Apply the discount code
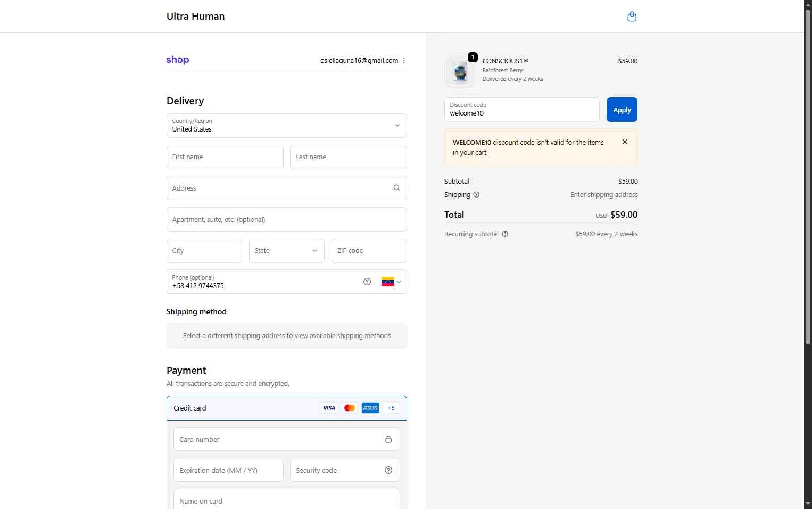This screenshot has height=509, width=812. click(x=622, y=110)
